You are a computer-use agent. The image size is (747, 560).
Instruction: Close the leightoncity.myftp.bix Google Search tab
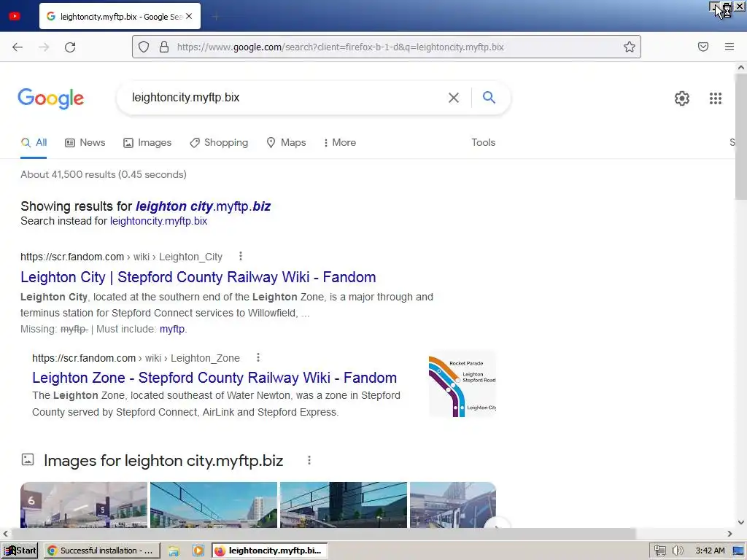point(189,16)
